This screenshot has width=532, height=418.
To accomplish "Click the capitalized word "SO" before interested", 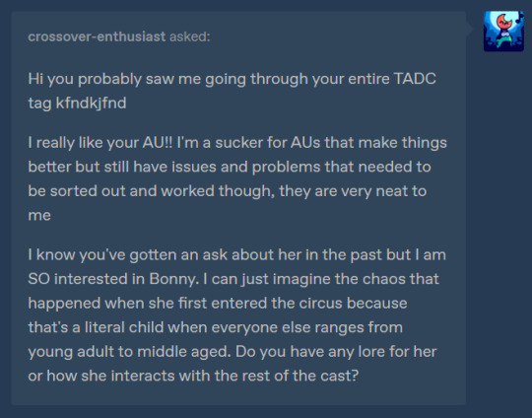I will [39, 279].
